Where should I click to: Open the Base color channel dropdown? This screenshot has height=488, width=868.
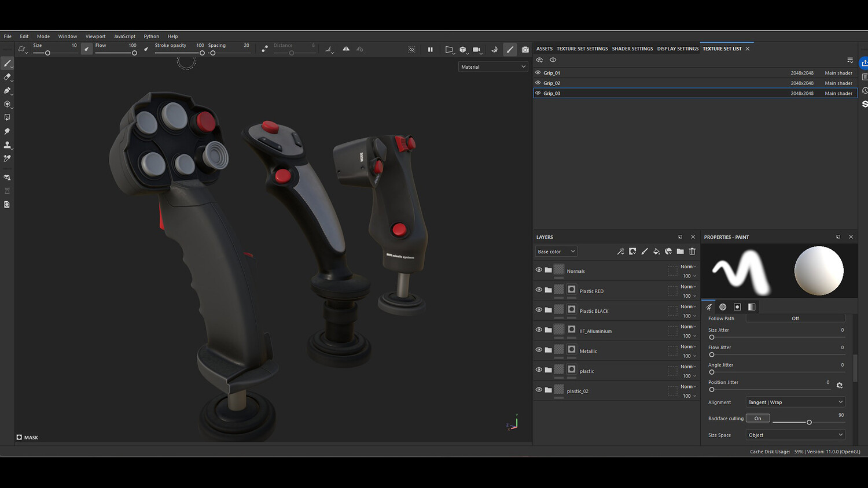(x=556, y=252)
